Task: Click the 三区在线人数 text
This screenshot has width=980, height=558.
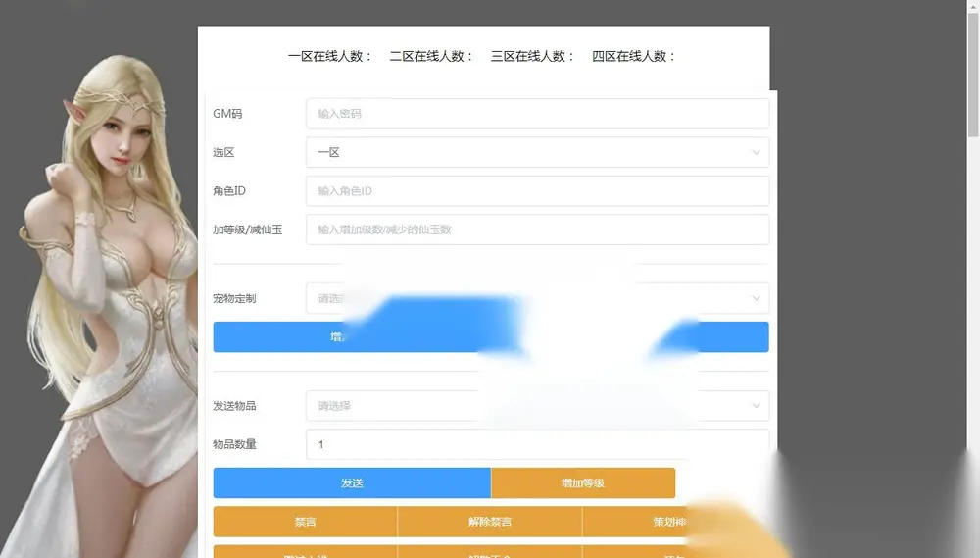Action: click(x=532, y=56)
